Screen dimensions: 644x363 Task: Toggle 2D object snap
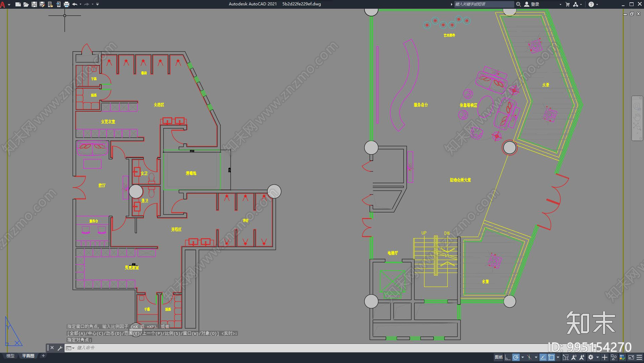(551, 357)
